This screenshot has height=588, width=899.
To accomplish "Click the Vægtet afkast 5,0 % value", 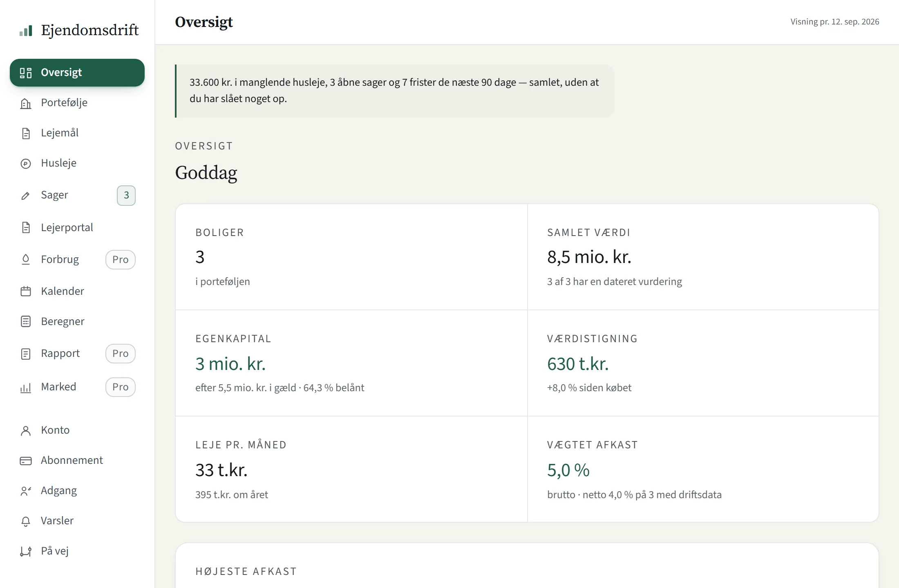I will point(568,470).
